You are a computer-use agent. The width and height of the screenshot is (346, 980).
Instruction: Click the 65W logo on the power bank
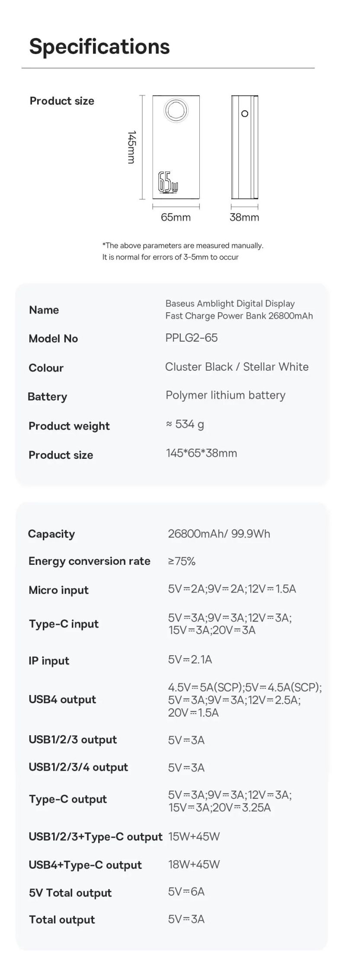168,183
